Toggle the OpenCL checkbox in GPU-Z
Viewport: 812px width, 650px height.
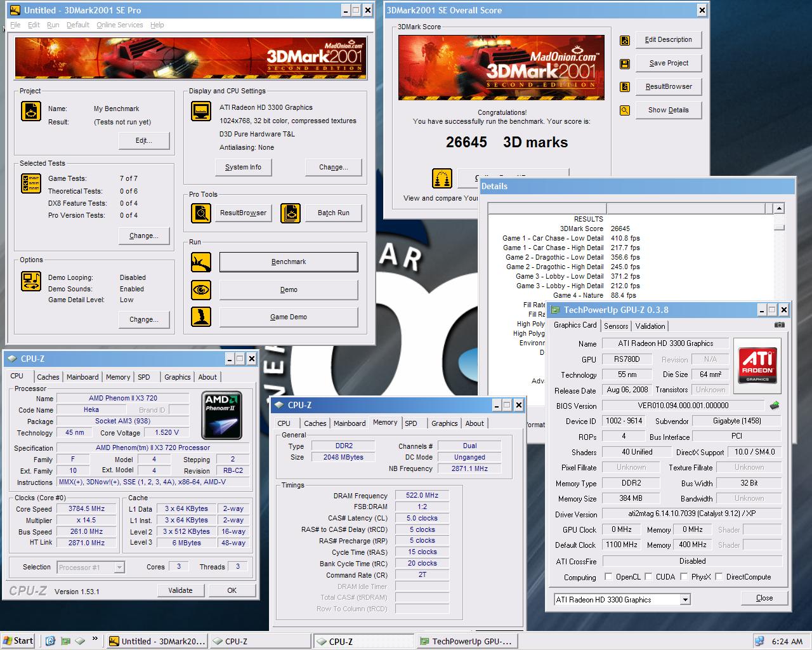tap(608, 577)
